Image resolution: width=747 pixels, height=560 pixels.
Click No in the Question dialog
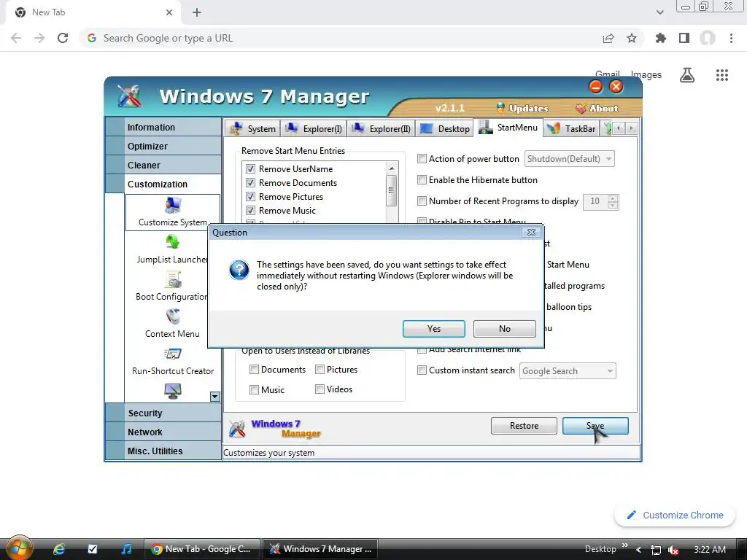tap(505, 329)
